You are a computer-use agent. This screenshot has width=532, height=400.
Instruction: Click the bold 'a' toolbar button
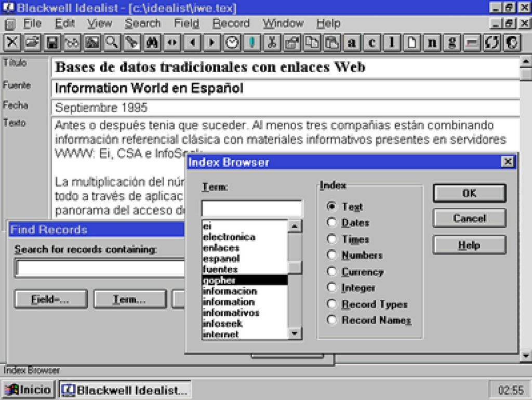(352, 43)
